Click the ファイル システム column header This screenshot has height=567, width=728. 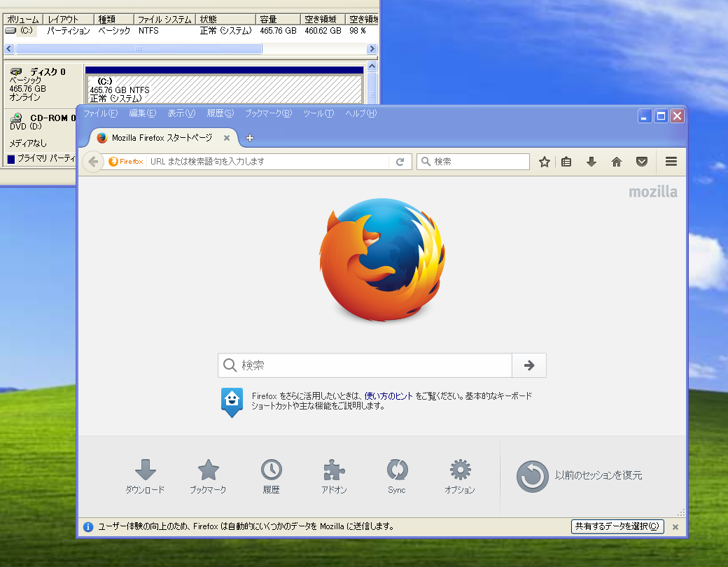pos(165,19)
